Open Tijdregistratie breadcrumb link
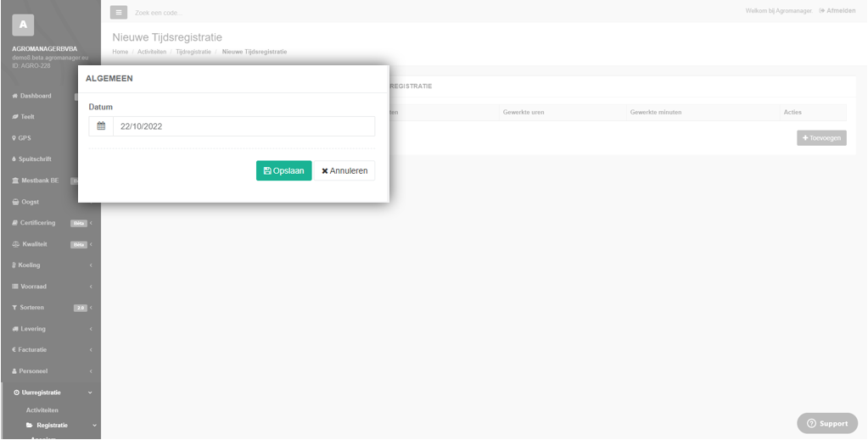 (193, 52)
